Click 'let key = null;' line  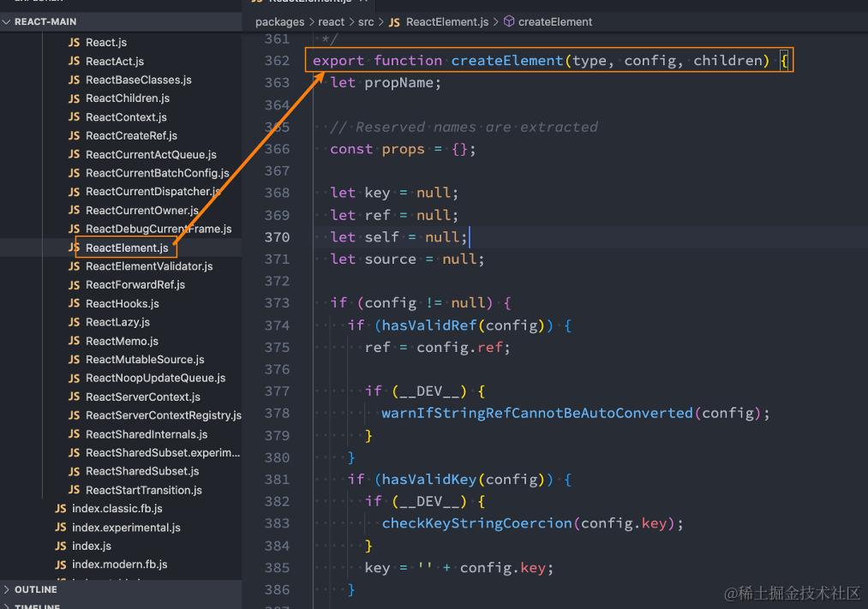[x=394, y=193]
